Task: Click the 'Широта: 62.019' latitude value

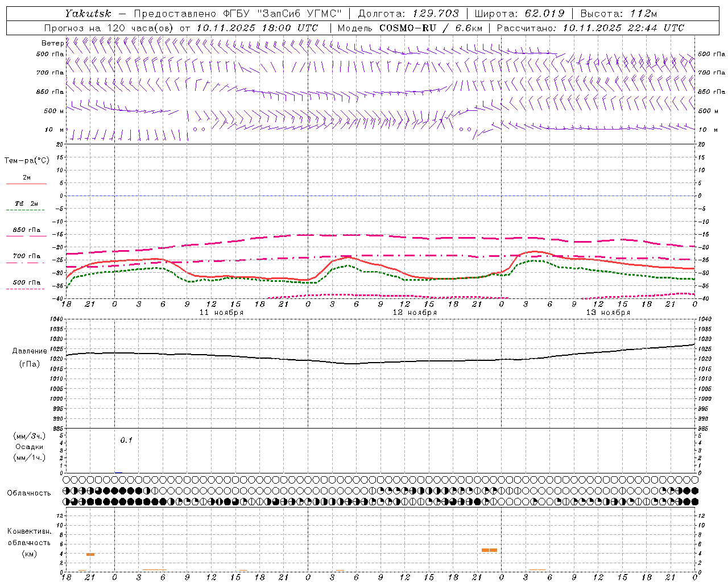Action: coord(519,14)
